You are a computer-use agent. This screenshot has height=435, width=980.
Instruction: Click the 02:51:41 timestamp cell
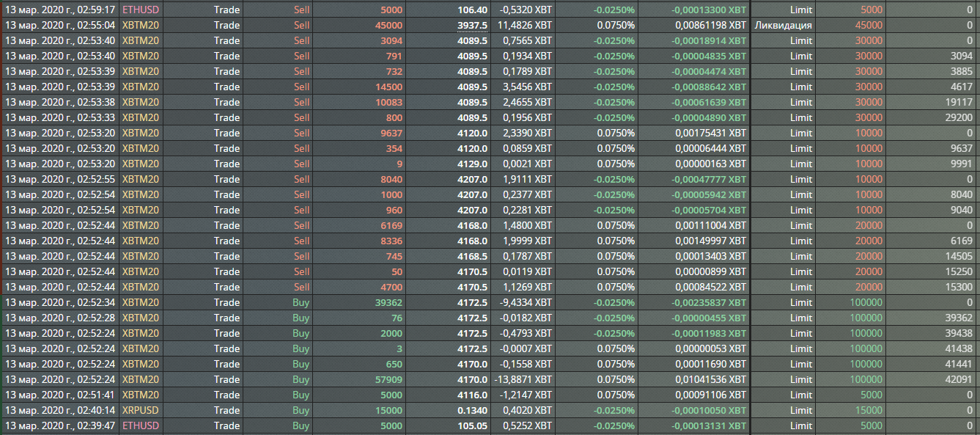pos(60,395)
